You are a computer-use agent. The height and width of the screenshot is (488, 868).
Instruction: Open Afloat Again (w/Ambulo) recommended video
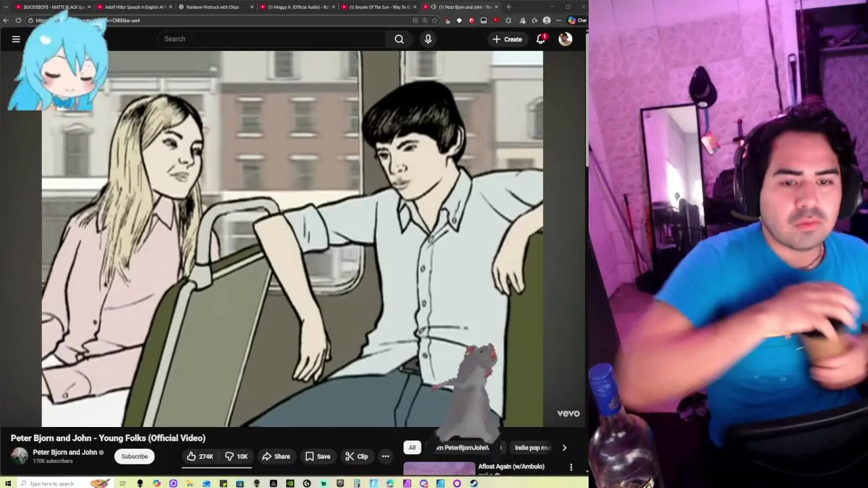[511, 466]
